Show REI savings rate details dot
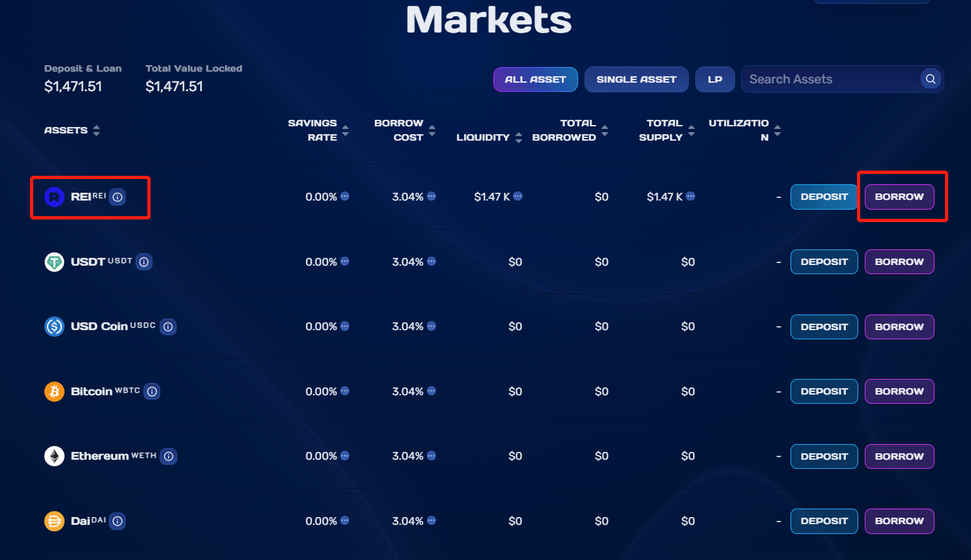This screenshot has width=971, height=560. click(x=345, y=196)
